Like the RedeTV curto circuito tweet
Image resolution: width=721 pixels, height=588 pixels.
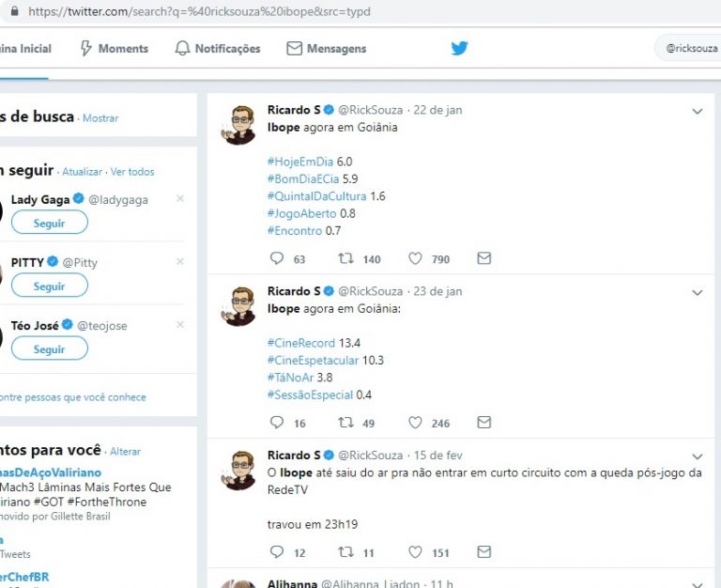(x=415, y=552)
